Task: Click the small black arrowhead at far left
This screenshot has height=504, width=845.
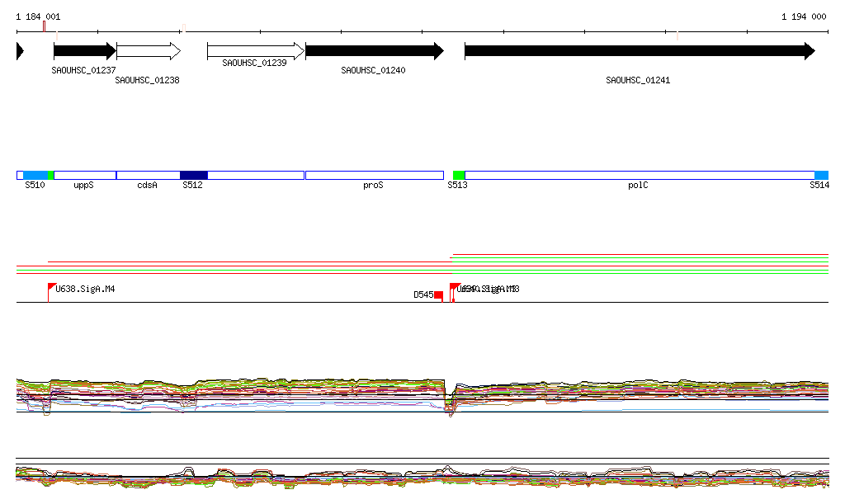Action: 20,51
